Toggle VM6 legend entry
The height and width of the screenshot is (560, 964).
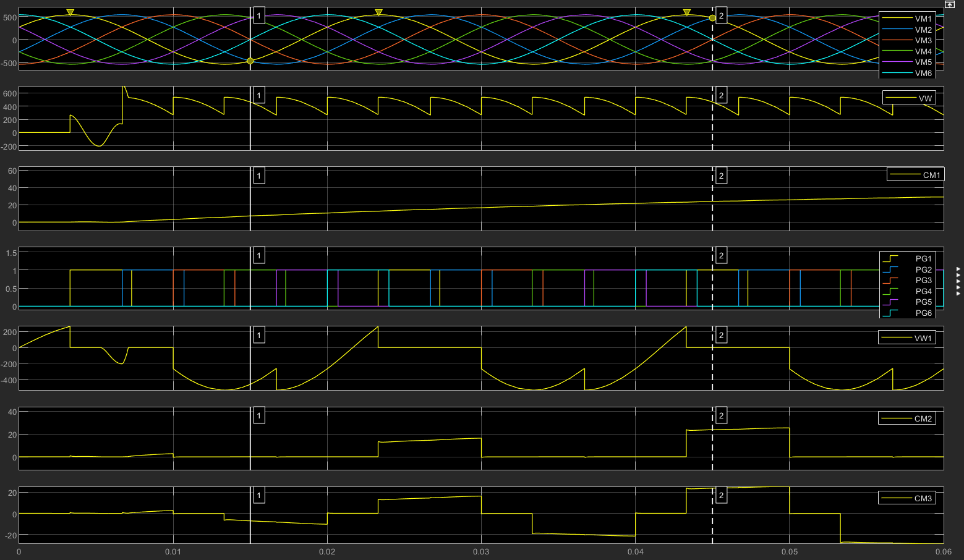click(x=908, y=73)
